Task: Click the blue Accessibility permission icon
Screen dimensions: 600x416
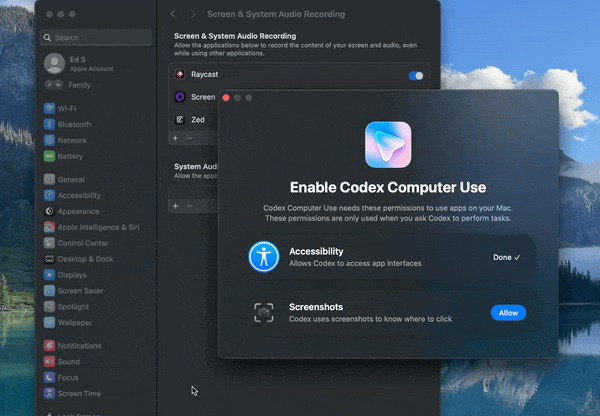Action: pyautogui.click(x=264, y=257)
